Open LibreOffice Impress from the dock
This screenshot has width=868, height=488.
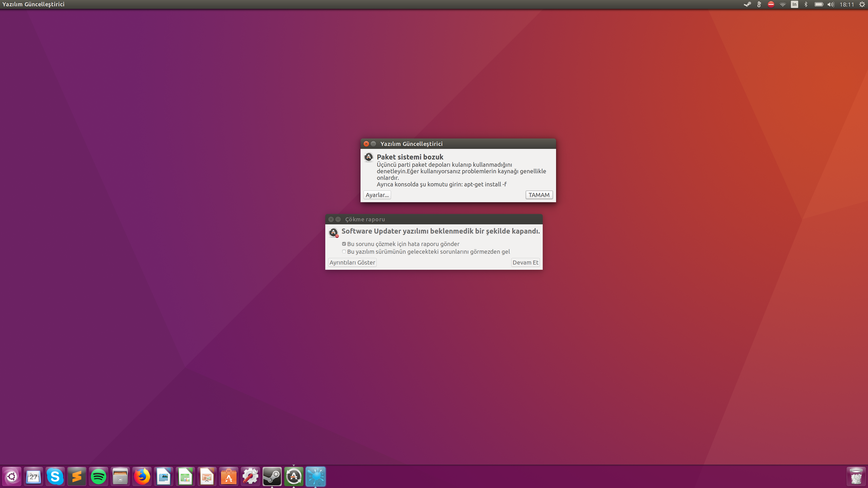tap(207, 476)
